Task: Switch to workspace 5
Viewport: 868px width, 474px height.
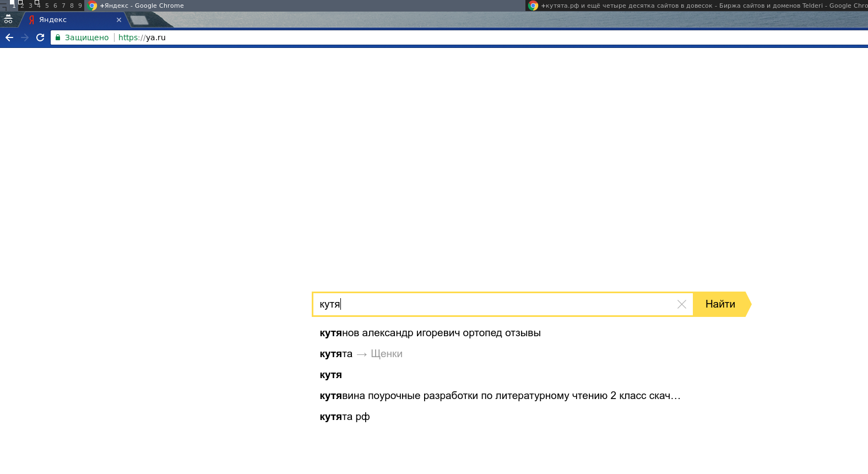Action: [x=47, y=6]
